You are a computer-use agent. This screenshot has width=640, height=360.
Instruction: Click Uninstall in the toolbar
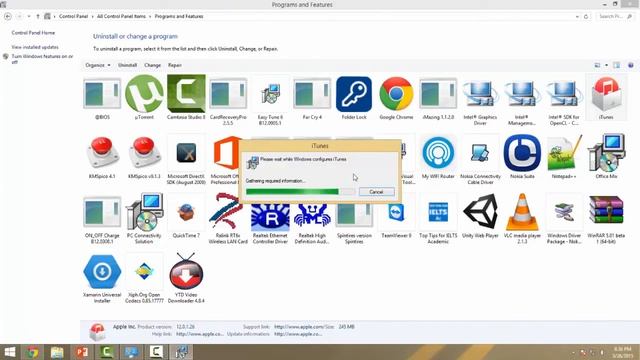(x=127, y=65)
